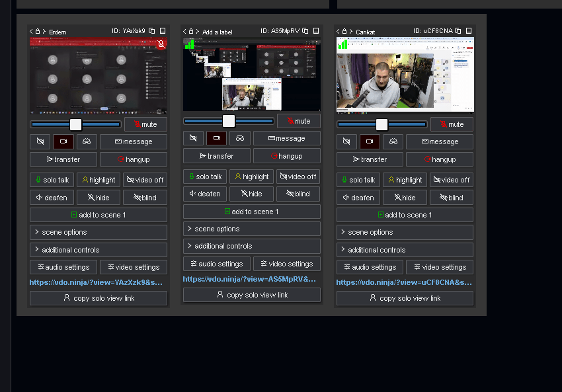
Task: Hang up on Cankat
Action: point(440,159)
